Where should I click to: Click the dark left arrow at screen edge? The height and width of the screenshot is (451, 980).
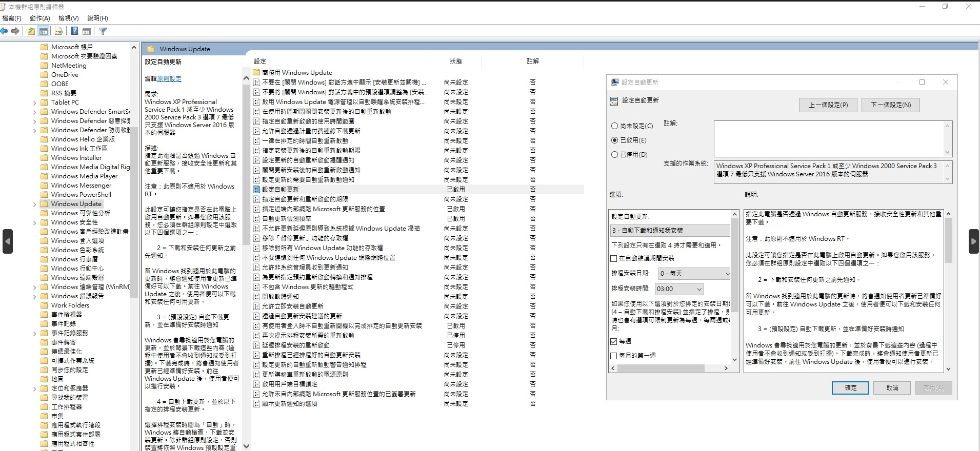pos(7,241)
